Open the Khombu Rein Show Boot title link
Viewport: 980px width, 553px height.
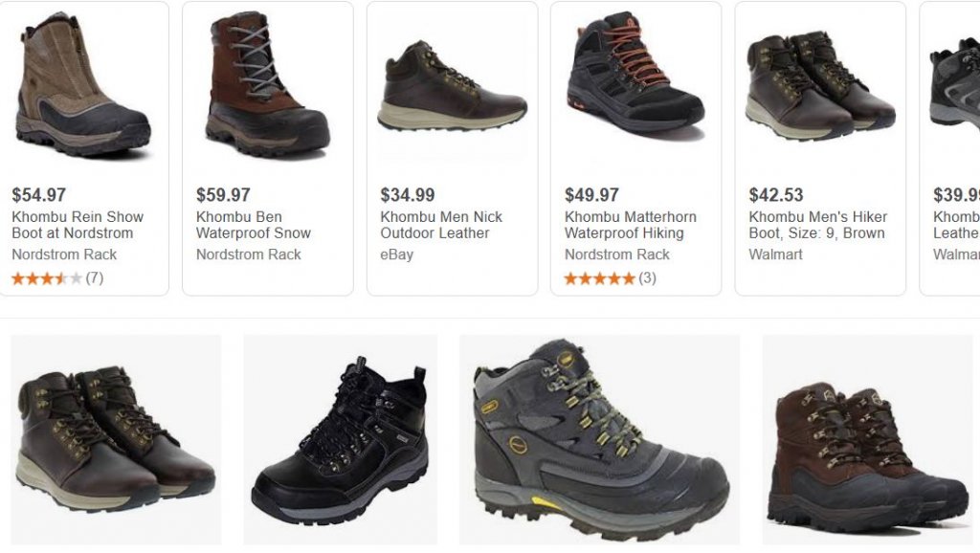(78, 225)
